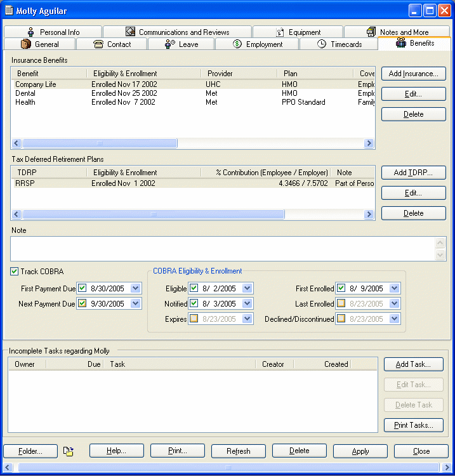Click the Contact tab telephone icon

(x=98, y=44)
